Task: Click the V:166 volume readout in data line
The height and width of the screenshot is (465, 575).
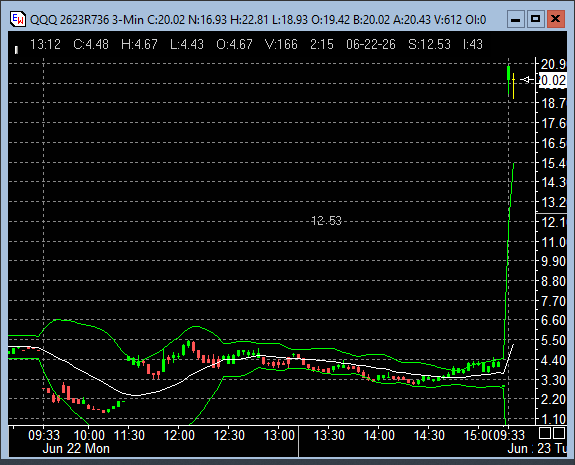Action: [281, 44]
